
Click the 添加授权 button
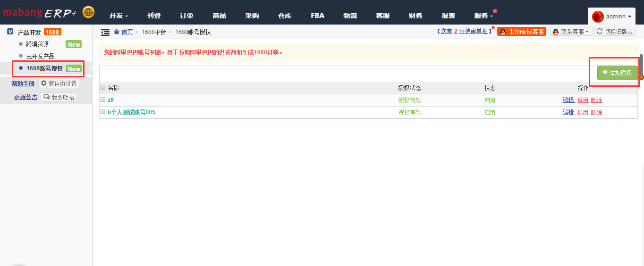[x=617, y=73]
